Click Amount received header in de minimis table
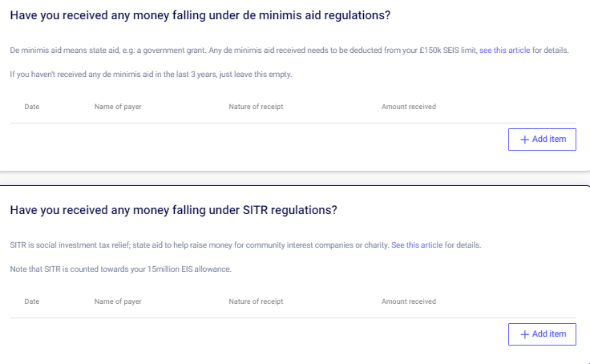The image size is (590, 364). (409, 107)
